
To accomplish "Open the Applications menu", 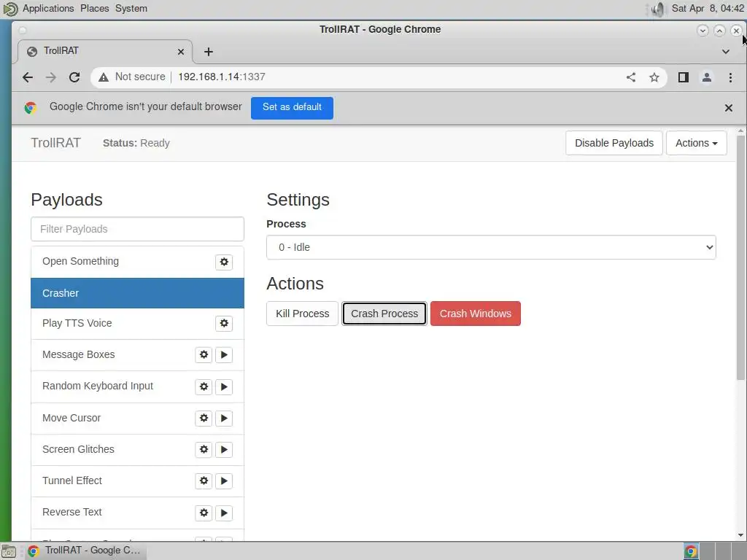I will point(48,9).
